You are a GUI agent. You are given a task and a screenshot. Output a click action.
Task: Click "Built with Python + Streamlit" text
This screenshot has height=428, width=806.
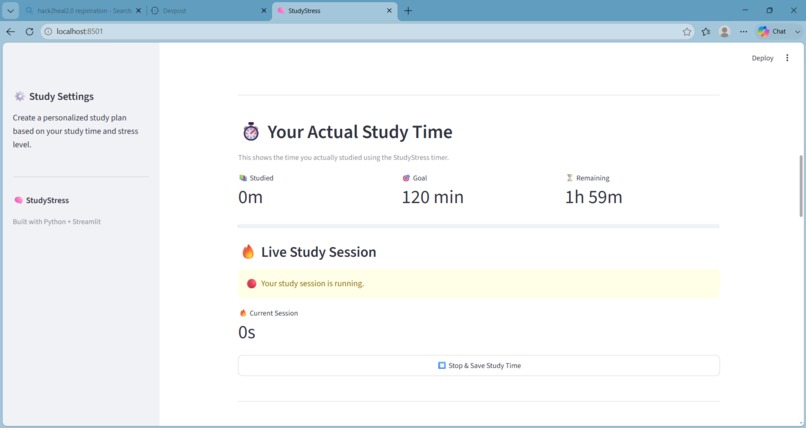57,221
